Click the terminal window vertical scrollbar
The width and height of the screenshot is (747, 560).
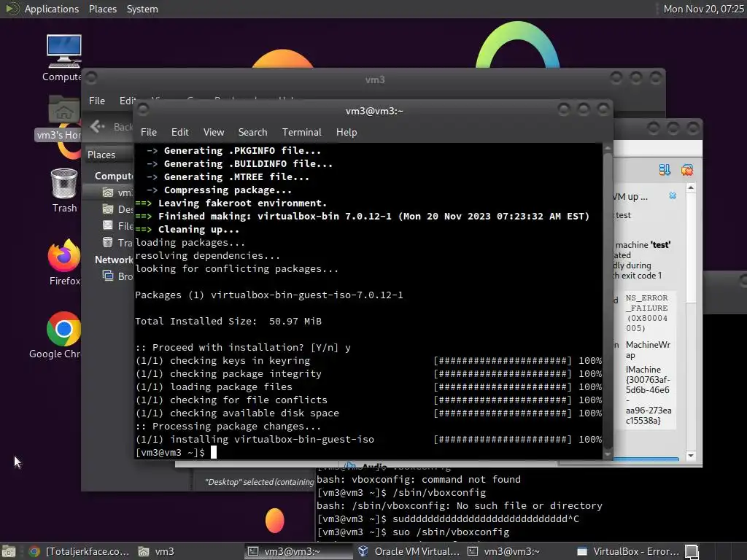click(x=608, y=300)
